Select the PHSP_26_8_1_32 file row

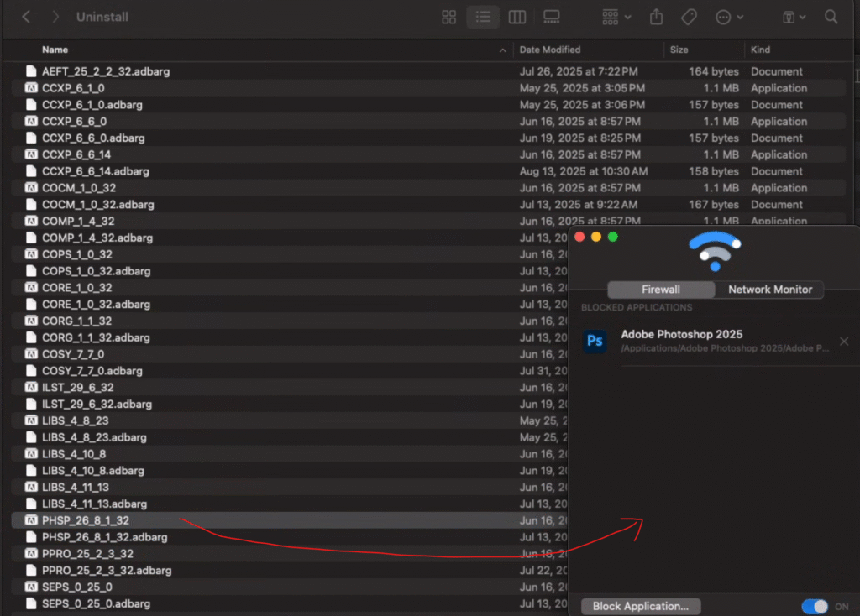pyautogui.click(x=84, y=520)
